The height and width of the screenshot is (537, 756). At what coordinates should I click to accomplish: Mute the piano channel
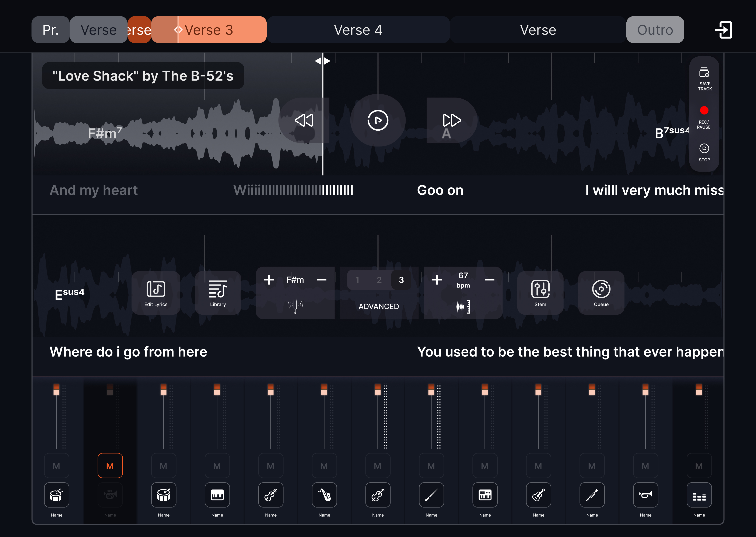(x=217, y=466)
